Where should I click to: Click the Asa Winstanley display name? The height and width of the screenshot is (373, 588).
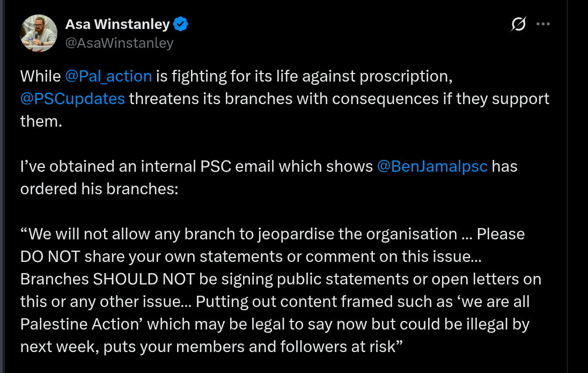[x=117, y=24]
